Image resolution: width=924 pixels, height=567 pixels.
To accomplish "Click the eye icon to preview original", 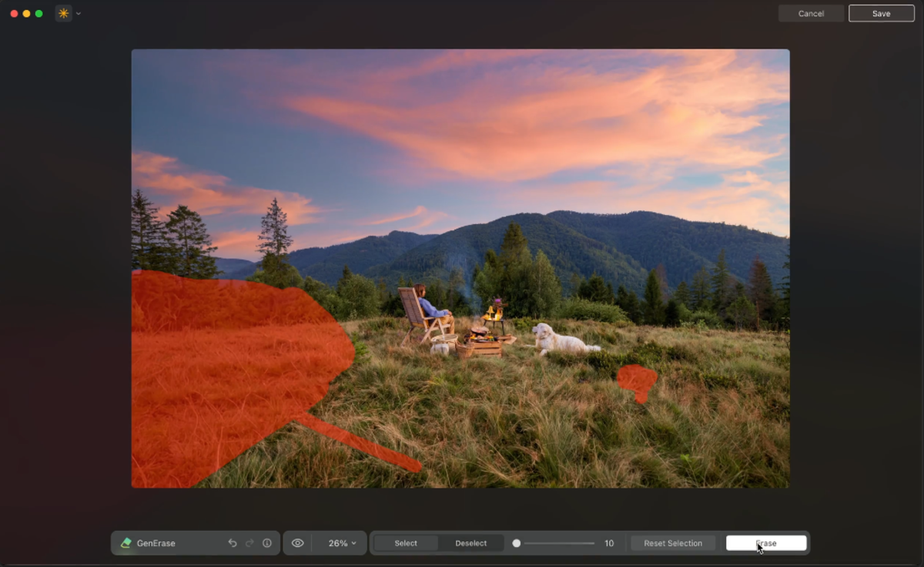I will (299, 543).
